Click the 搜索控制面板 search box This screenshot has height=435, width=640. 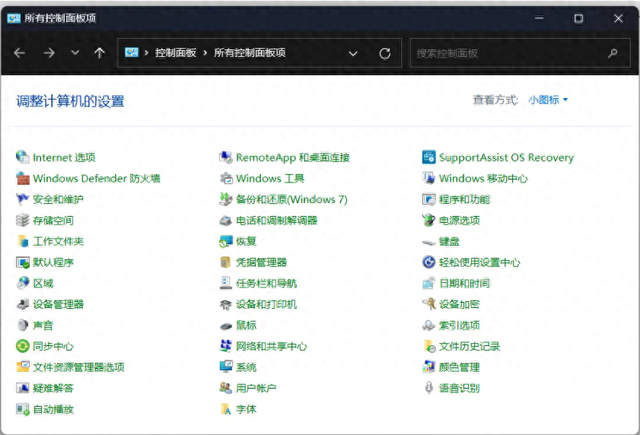[x=505, y=53]
